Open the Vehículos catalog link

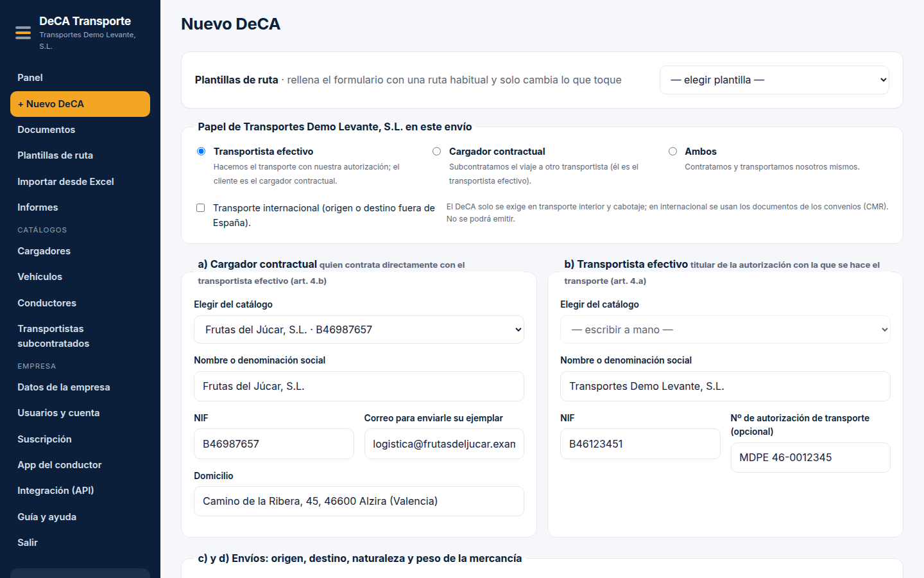(x=80, y=277)
